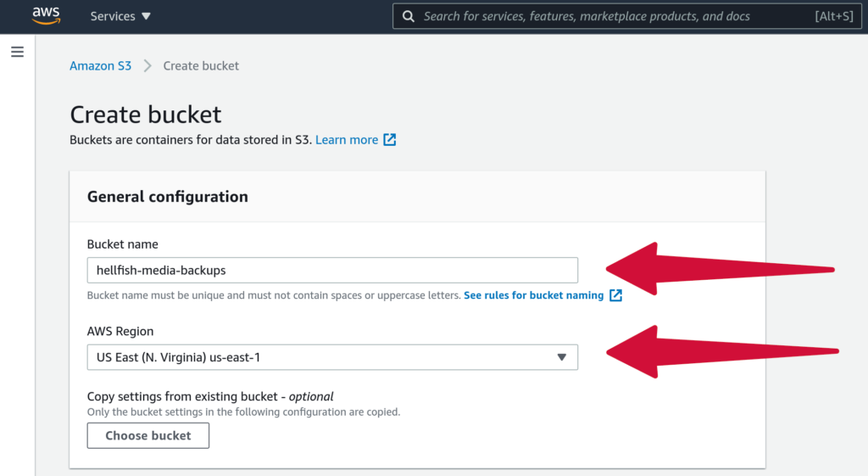Open the Learn more link
The width and height of the screenshot is (868, 476).
point(347,140)
